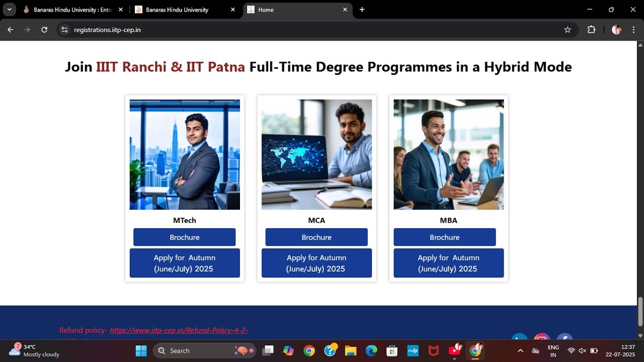This screenshot has width=644, height=362.
Task: Go back to the previous page
Action: point(11,30)
